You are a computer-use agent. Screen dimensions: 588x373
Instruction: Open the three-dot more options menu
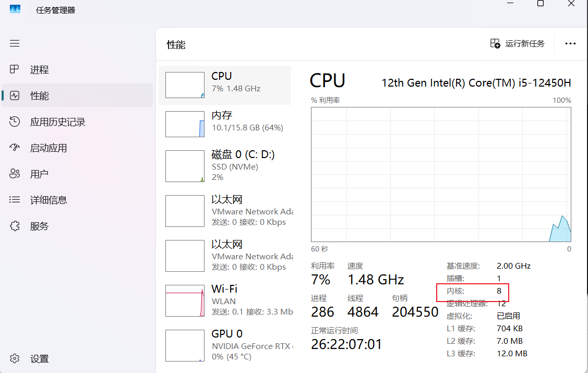[570, 43]
